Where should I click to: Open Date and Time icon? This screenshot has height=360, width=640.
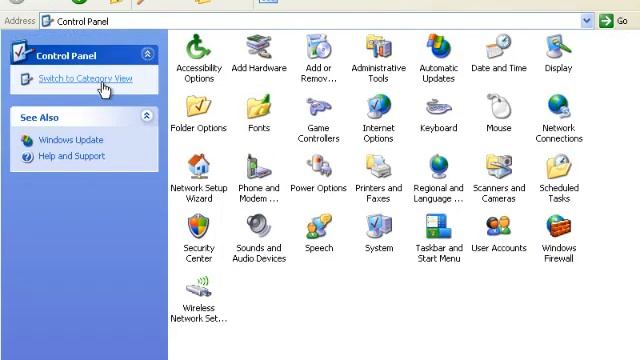click(498, 47)
